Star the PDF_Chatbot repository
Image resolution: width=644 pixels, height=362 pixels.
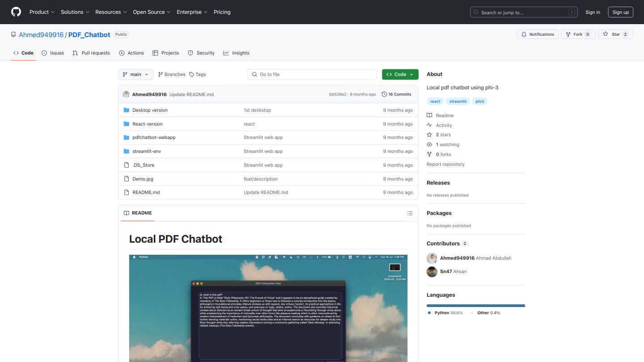pos(615,34)
